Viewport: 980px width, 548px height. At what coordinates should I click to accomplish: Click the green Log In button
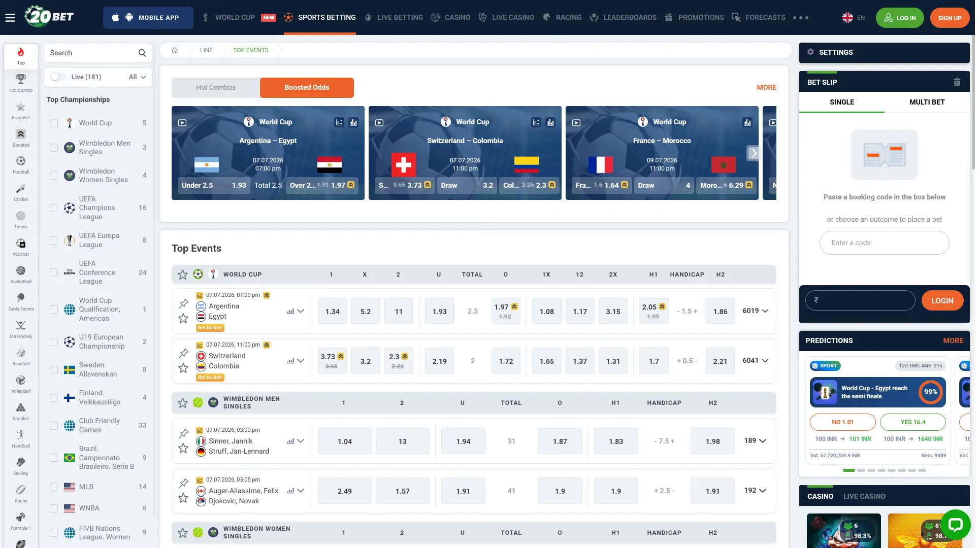[900, 18]
